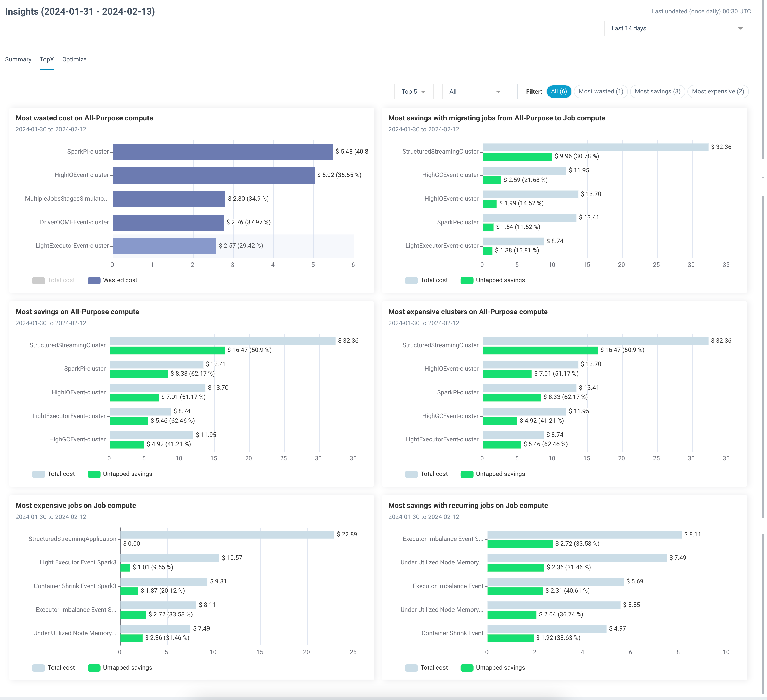Screen dimensions: 767x700
Task: Click the StructuredStreamingApplication axis label
Action: point(72,539)
